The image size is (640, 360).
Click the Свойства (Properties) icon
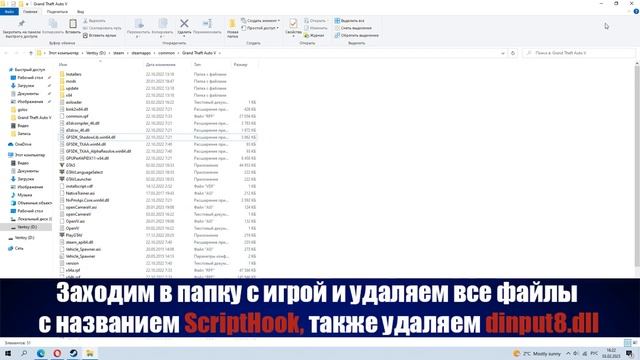293,23
